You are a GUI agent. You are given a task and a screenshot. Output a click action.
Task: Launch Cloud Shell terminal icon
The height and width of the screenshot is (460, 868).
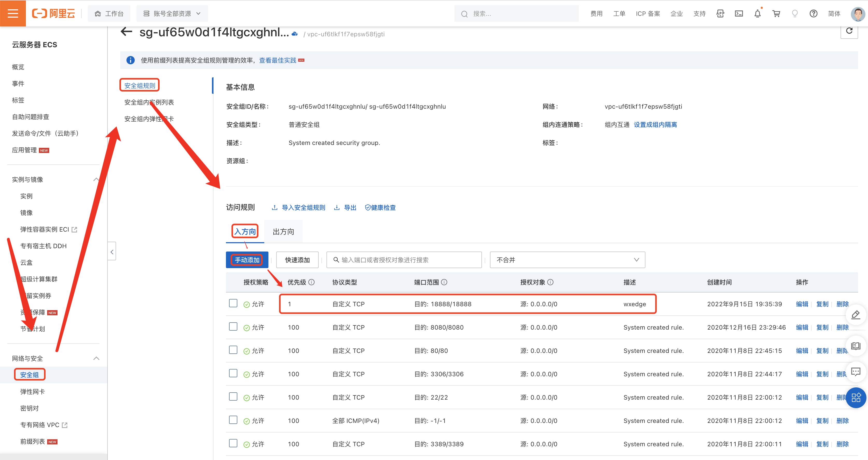tap(739, 13)
